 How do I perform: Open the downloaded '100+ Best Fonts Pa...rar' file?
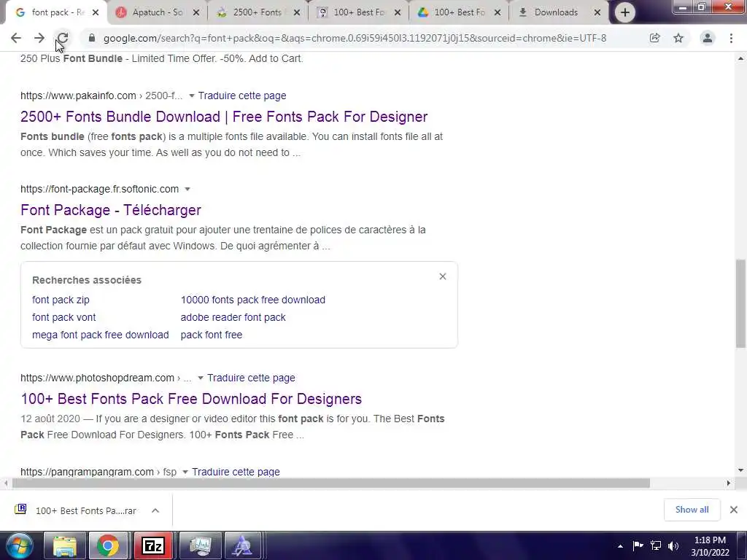(86, 510)
